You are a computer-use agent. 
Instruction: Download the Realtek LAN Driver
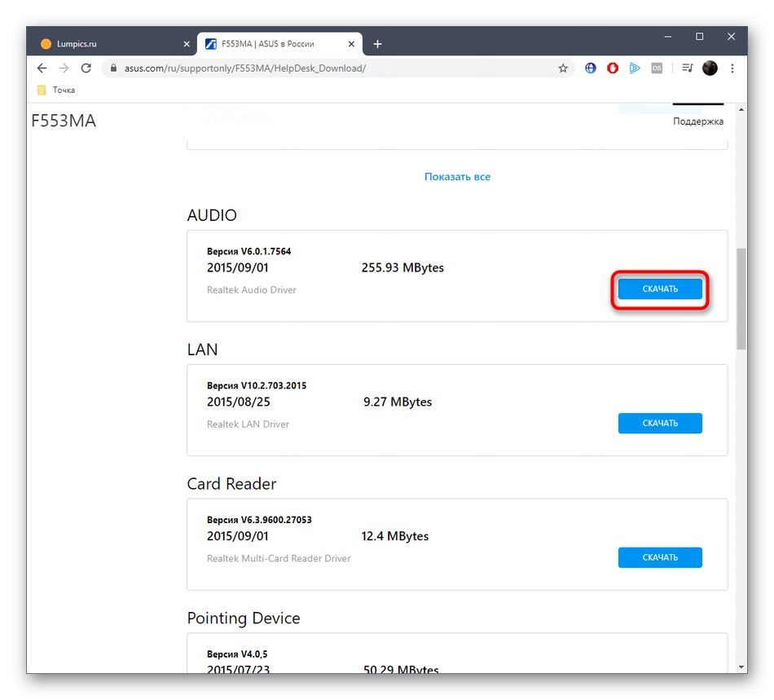tap(660, 423)
